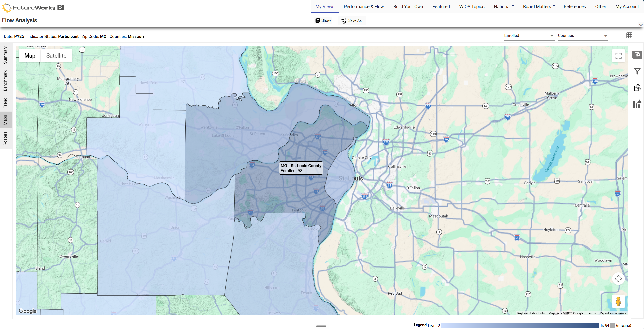Click the Flow Analysis title
This screenshot has height=329, width=644.
pyautogui.click(x=19, y=20)
